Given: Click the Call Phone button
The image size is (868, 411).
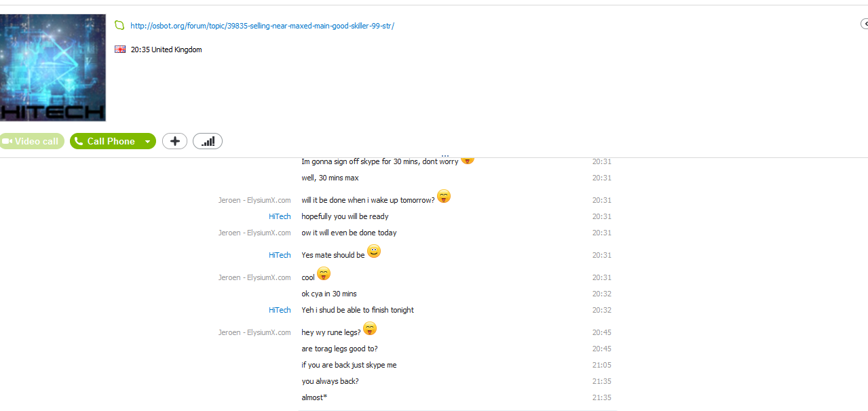Looking at the screenshot, I should tap(105, 141).
